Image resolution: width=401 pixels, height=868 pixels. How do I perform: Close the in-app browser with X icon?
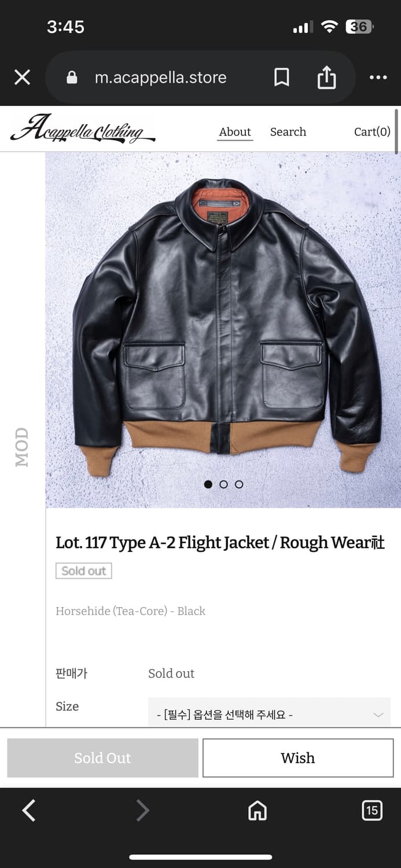tap(22, 78)
